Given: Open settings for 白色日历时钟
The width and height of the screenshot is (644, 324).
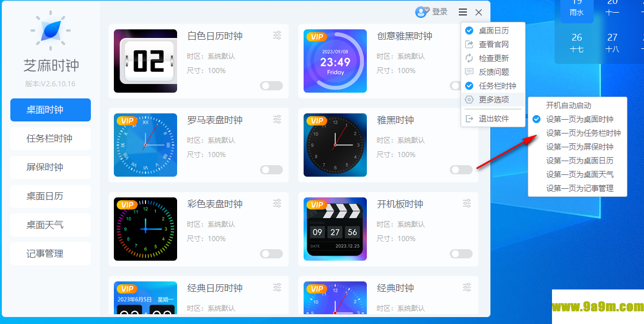Looking at the screenshot, I should click(x=277, y=35).
